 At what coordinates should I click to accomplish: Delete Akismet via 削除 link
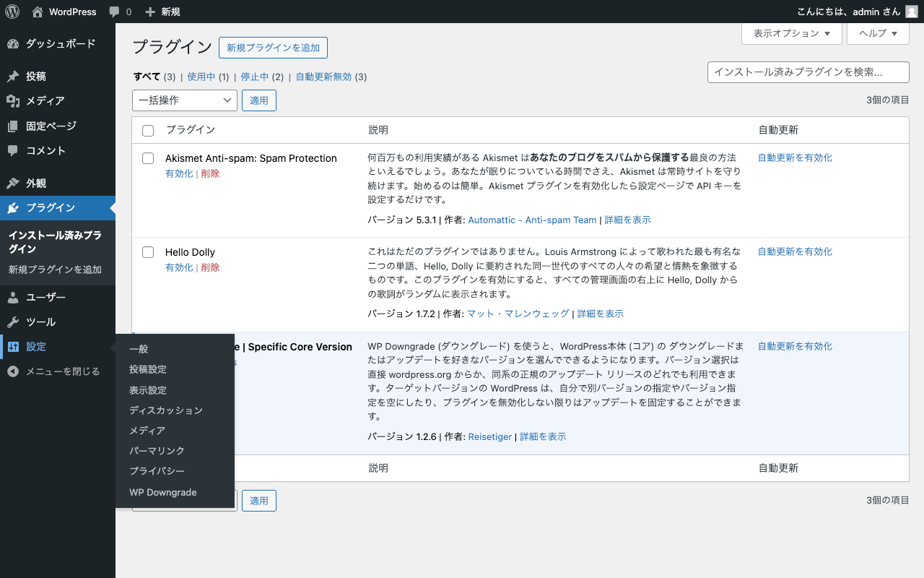[x=211, y=173]
